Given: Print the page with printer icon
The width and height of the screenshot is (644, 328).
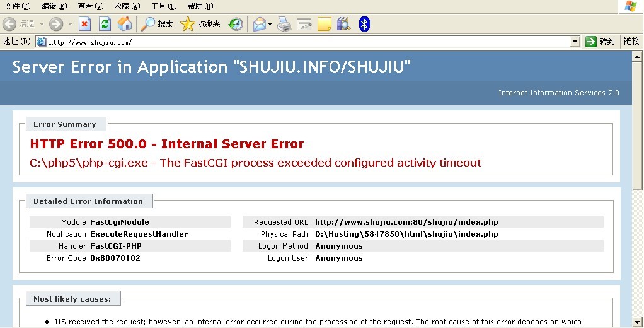Looking at the screenshot, I should point(284,24).
